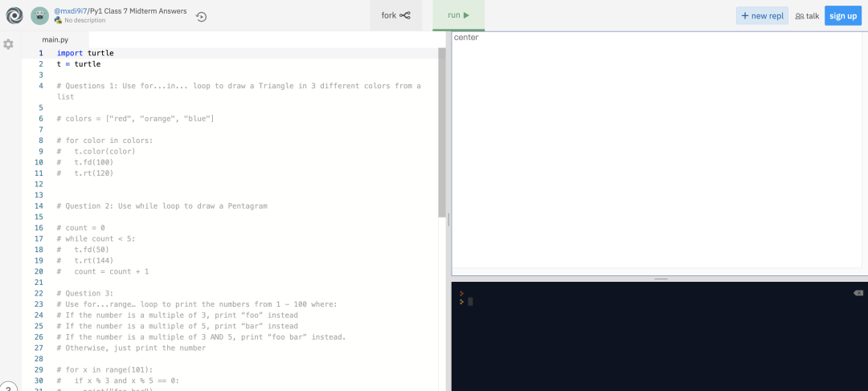Viewport: 868px width, 391px height.
Task: Click the turtle output canvas area
Action: point(659,153)
